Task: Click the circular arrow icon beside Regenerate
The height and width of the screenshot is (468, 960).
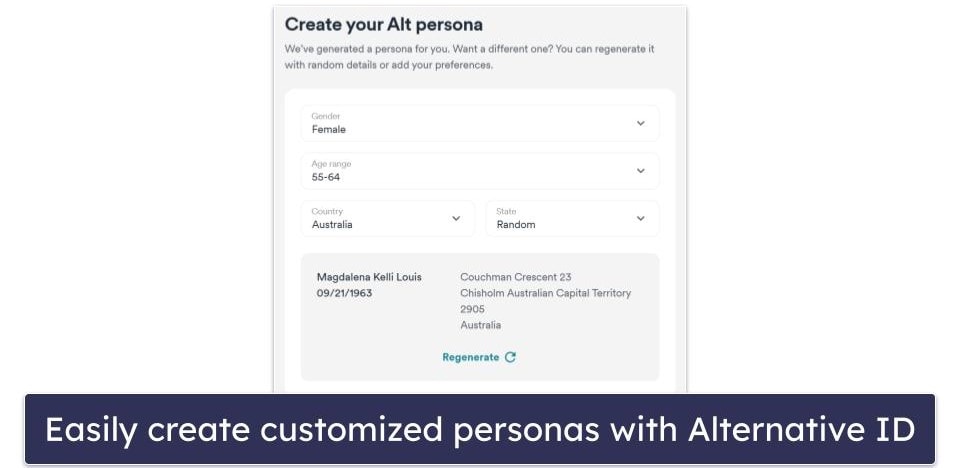Action: click(x=511, y=357)
